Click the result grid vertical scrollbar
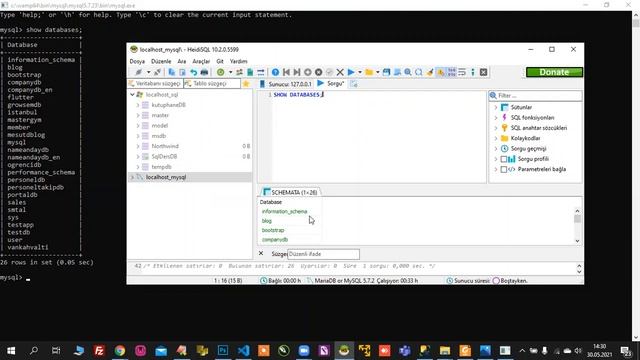Viewport: 640px width, 360px height. [577, 226]
